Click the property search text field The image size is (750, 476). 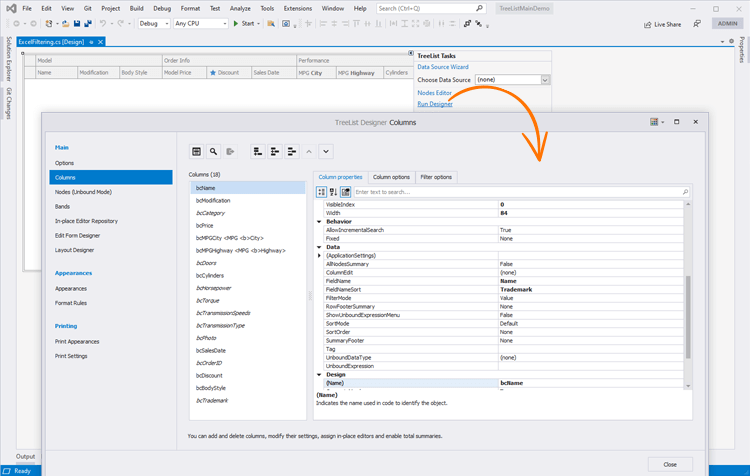click(x=517, y=192)
